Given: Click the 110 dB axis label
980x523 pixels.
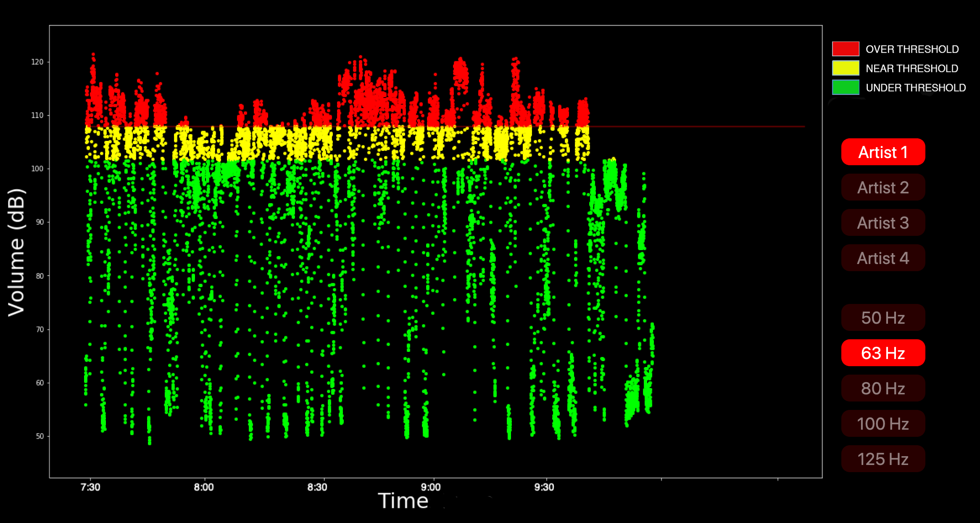Looking at the screenshot, I should click(x=37, y=115).
